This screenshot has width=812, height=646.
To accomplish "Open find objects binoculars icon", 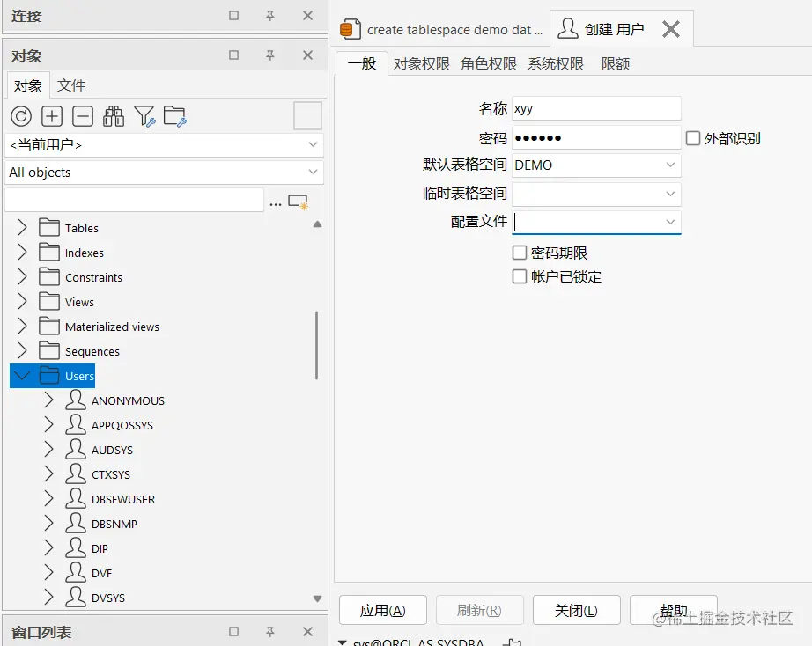I will (114, 116).
